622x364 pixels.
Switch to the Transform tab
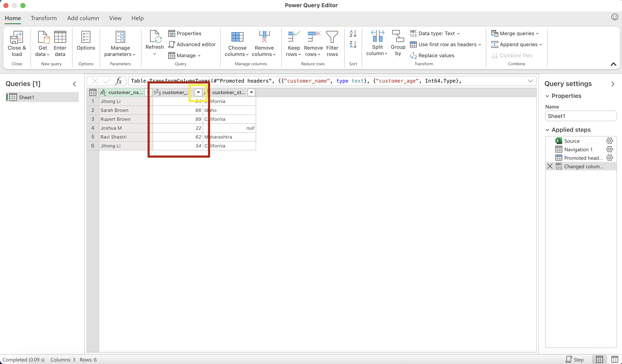coord(44,18)
